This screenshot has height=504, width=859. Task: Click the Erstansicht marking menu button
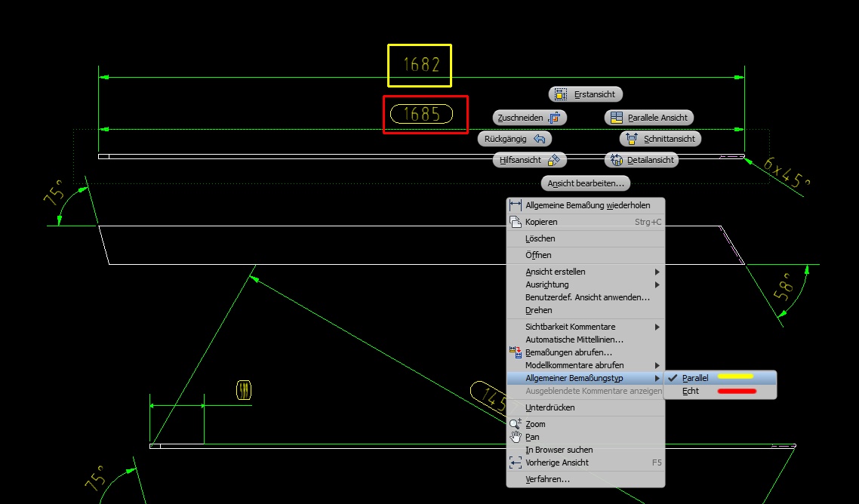586,94
